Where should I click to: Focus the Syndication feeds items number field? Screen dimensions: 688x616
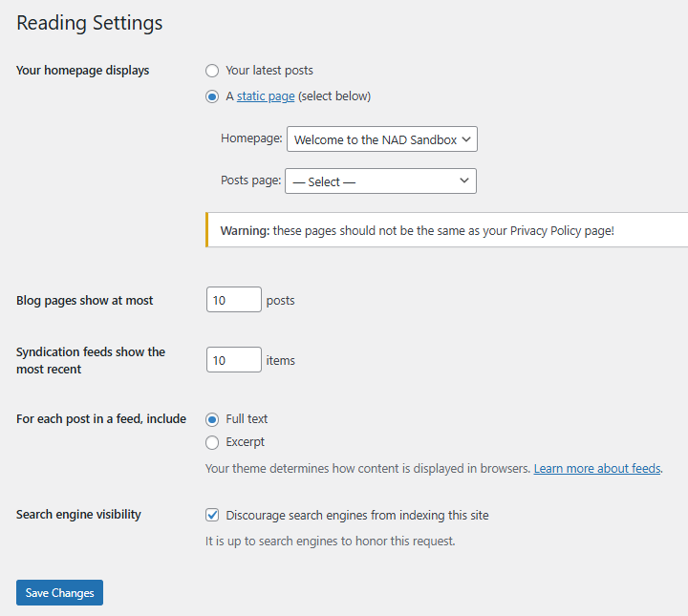[233, 360]
